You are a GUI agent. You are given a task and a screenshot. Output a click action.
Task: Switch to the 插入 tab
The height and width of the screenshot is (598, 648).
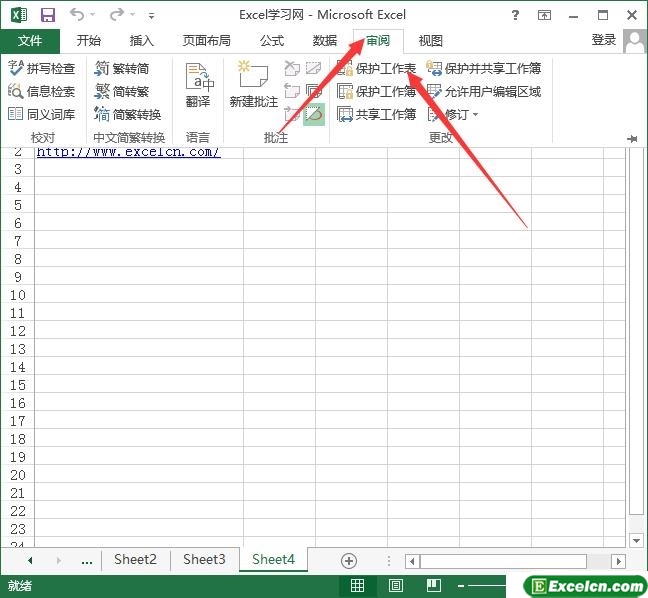(x=141, y=41)
